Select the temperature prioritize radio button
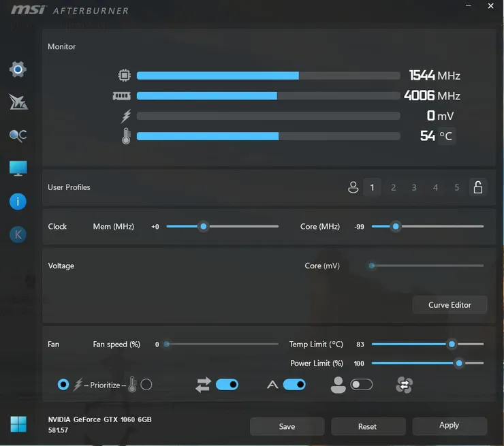Screen dimensions: 504x446 146,385
